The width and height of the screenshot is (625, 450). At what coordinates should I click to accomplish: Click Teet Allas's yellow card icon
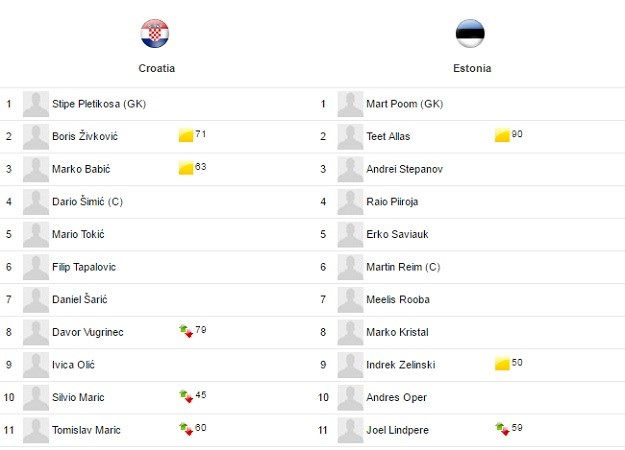[x=502, y=136]
